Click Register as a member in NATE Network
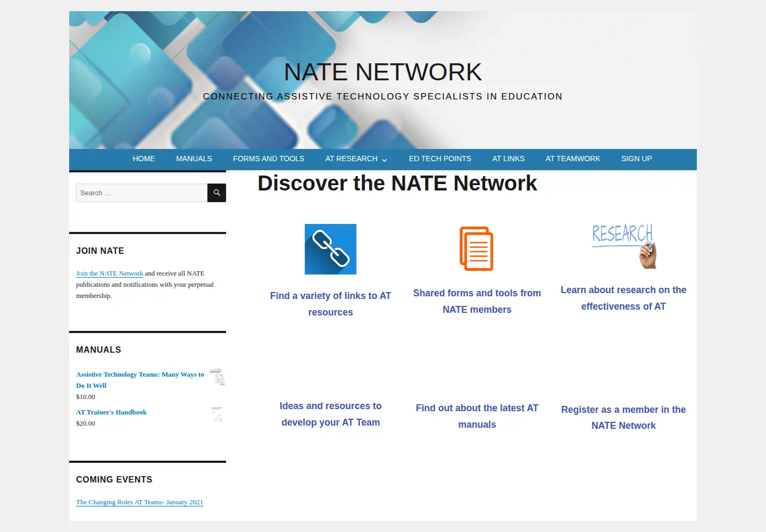This screenshot has width=766, height=532. pyautogui.click(x=623, y=418)
